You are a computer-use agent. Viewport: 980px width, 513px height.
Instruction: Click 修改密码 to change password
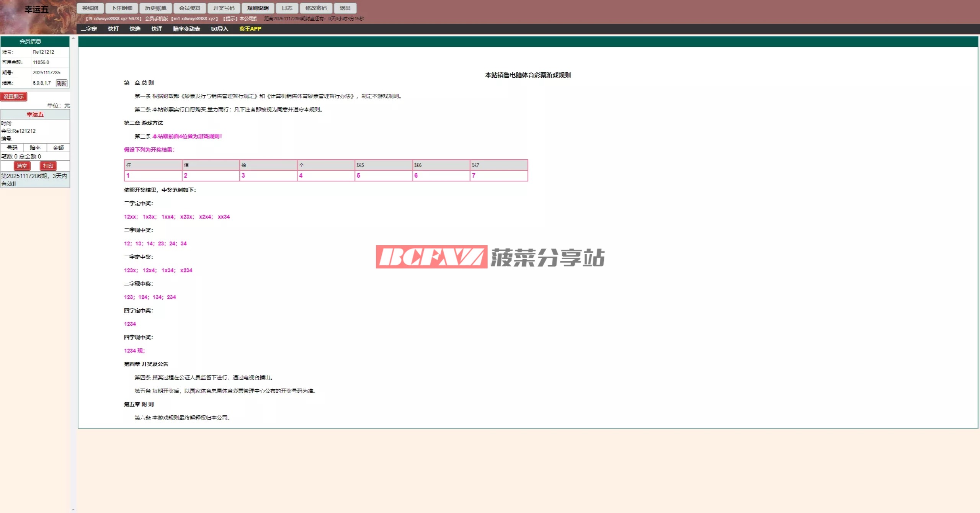[x=316, y=8]
